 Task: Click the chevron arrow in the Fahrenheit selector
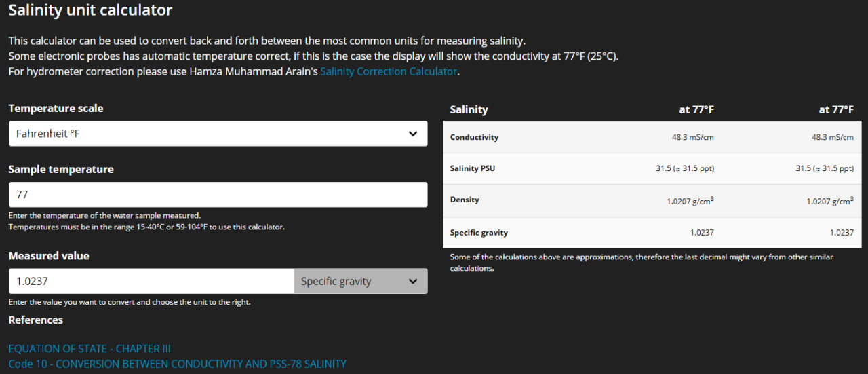(413, 134)
